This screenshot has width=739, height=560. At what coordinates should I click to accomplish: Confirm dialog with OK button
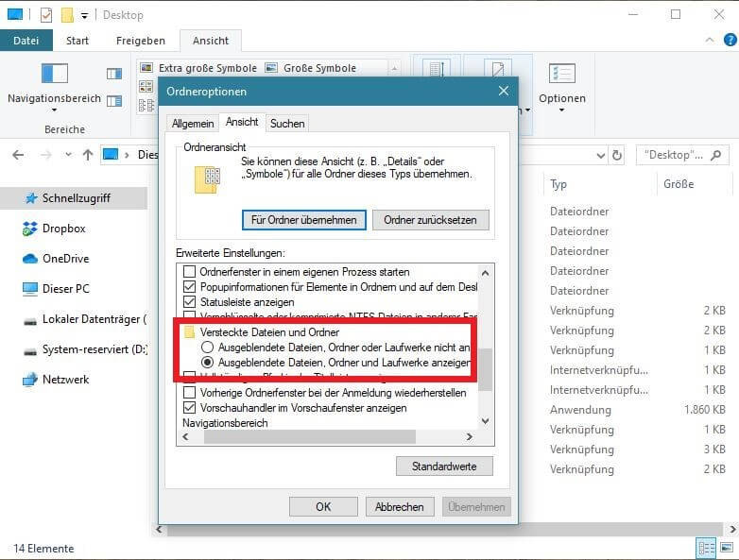coord(323,507)
